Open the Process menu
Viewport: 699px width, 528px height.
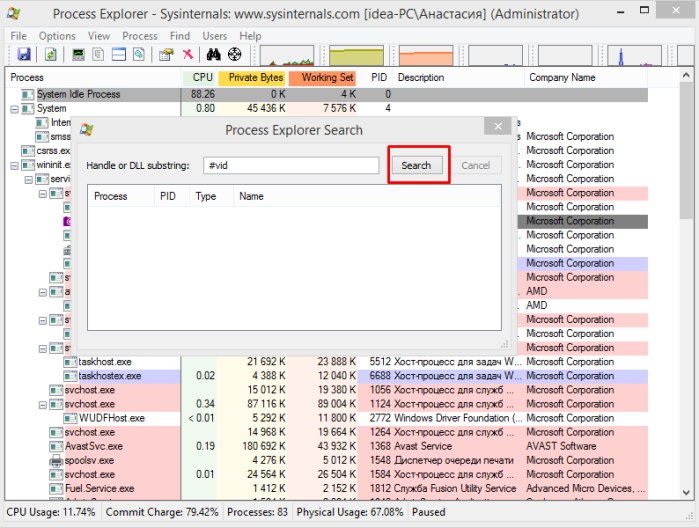click(x=140, y=36)
